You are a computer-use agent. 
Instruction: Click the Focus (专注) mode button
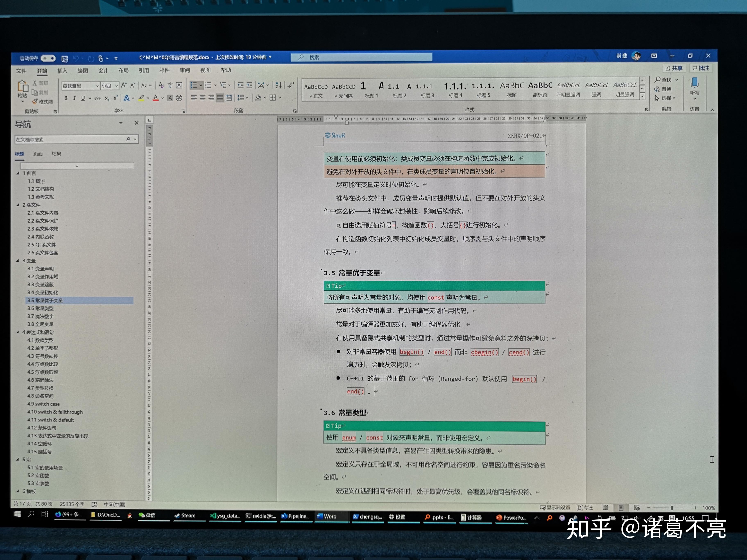click(585, 507)
